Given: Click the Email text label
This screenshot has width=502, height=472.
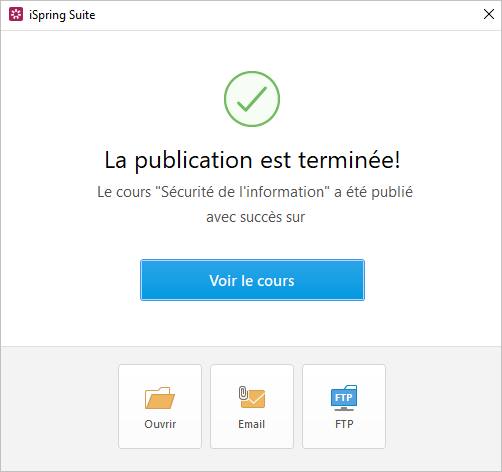Looking at the screenshot, I should pos(252,424).
